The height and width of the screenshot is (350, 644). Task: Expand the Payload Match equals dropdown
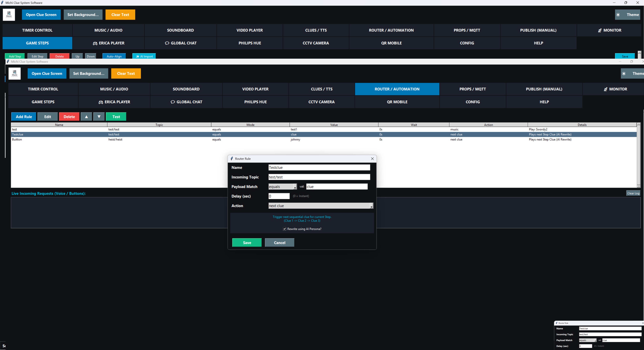point(295,187)
